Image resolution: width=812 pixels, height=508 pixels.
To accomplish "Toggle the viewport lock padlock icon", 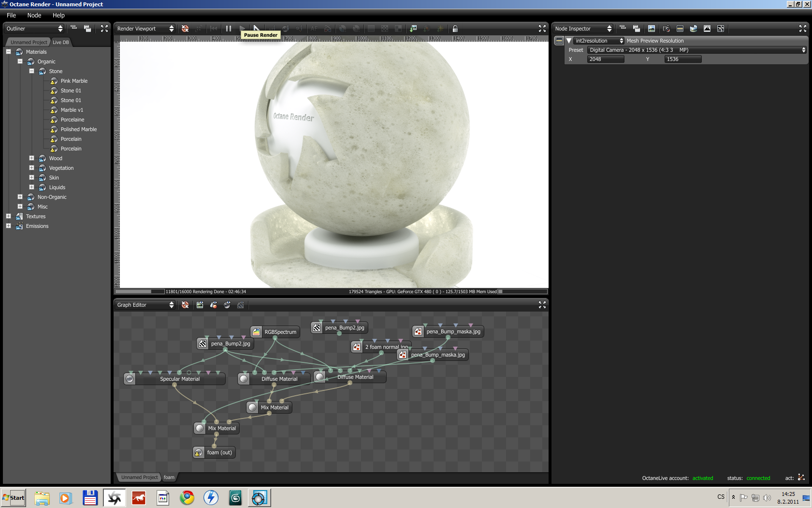I will [455, 29].
